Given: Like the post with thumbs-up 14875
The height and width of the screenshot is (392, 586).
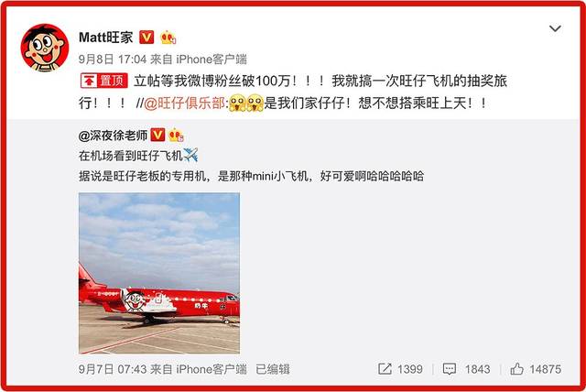Looking at the screenshot, I should coord(536,369).
